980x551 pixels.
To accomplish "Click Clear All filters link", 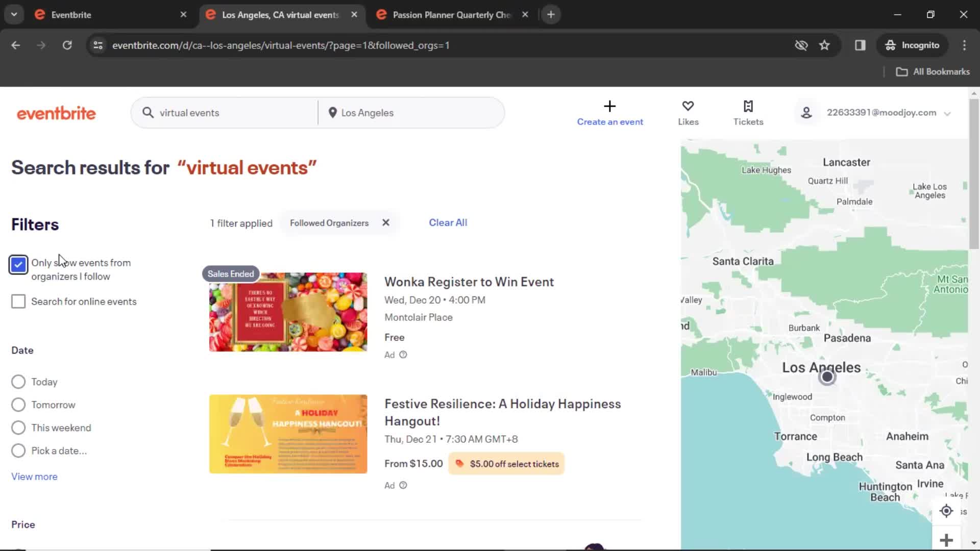I will coord(448,222).
